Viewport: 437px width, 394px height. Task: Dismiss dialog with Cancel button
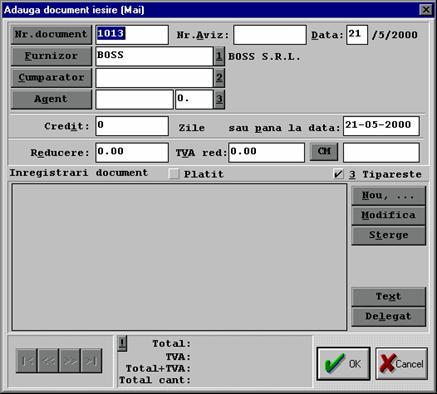402,364
